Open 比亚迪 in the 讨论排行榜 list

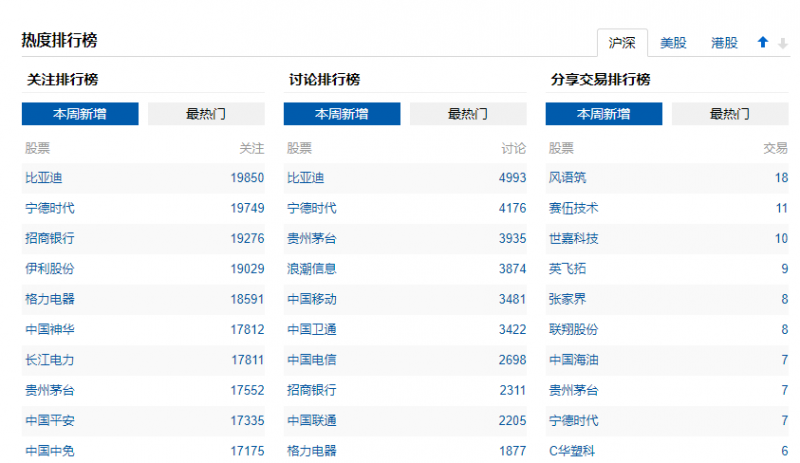(x=306, y=178)
